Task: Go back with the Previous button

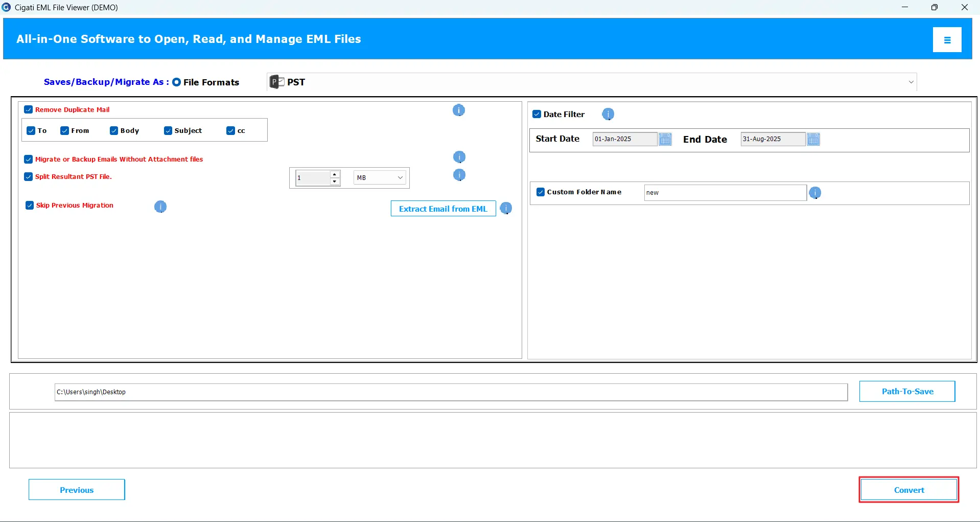Action: tap(77, 490)
